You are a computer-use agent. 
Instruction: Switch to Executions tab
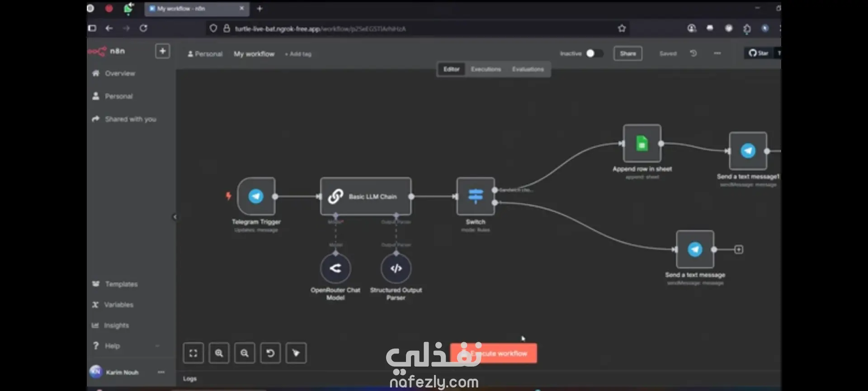tap(486, 69)
